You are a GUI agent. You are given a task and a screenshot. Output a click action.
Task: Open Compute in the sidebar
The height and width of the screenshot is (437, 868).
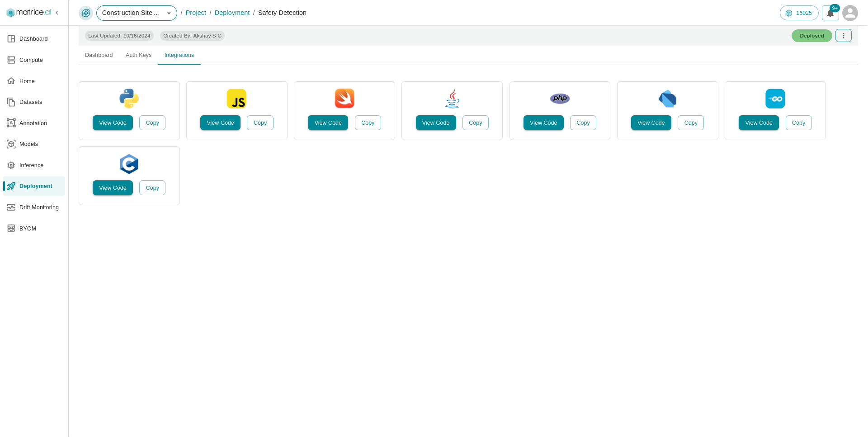[34, 60]
